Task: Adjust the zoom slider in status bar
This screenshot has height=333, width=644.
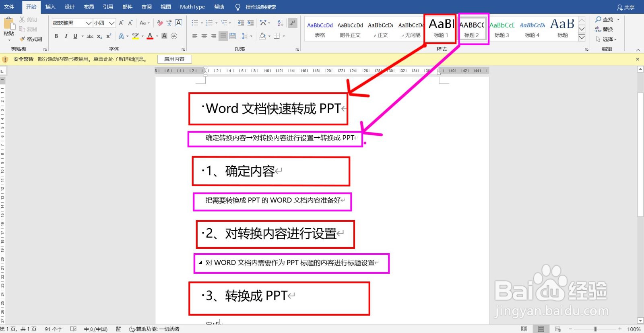Action: (595, 329)
